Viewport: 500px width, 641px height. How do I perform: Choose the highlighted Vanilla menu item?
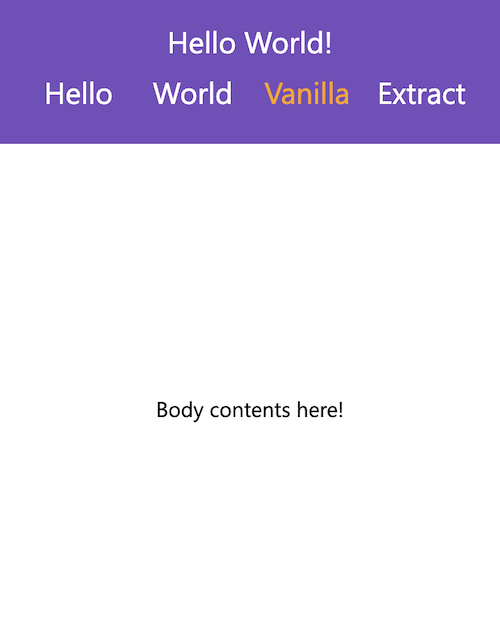click(x=307, y=94)
